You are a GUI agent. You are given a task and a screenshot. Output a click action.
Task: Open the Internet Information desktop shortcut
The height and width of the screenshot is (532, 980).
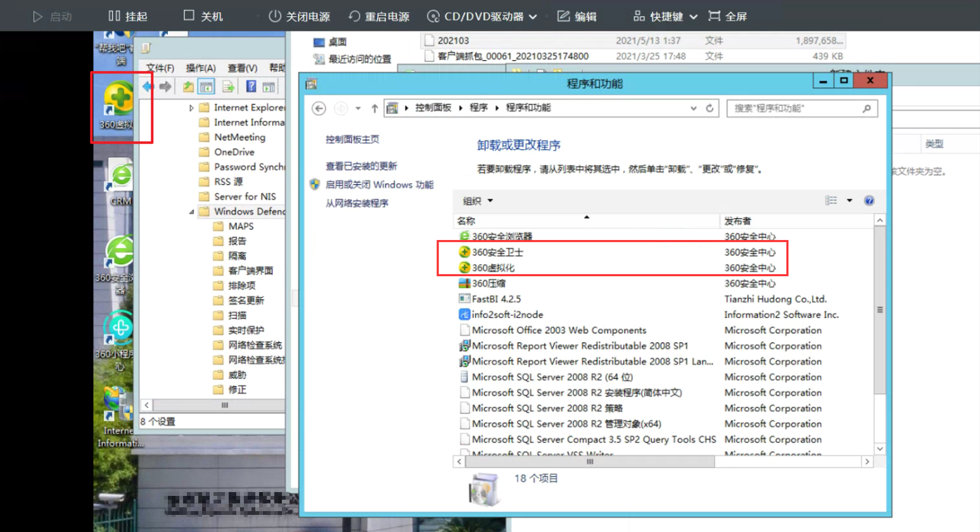118,417
